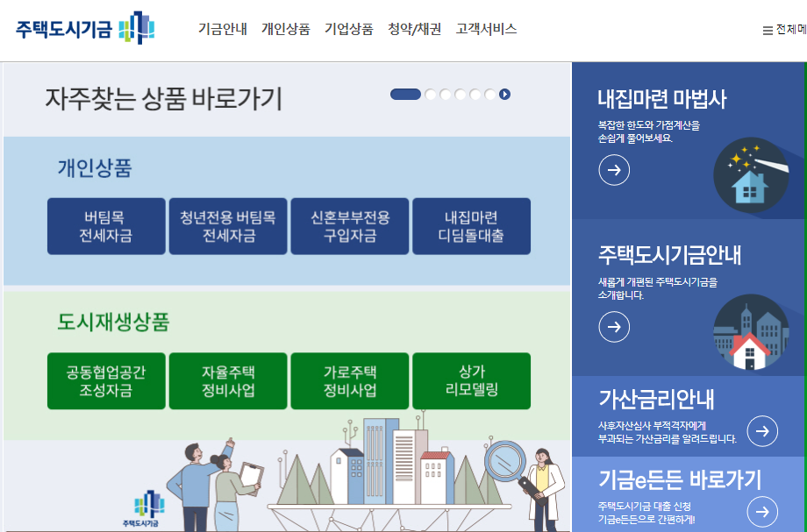807x532 pixels.
Task: Open 자율주택 정비사업
Action: tap(228, 380)
